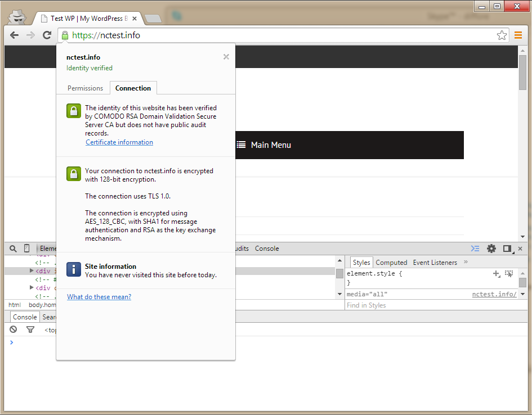532x415 pixels.
Task: Toggle device mode icon in DevTools
Action: 27,249
